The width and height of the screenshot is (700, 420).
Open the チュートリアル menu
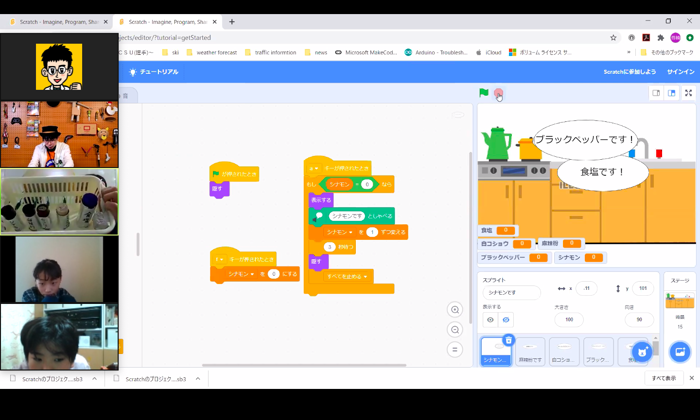click(153, 72)
